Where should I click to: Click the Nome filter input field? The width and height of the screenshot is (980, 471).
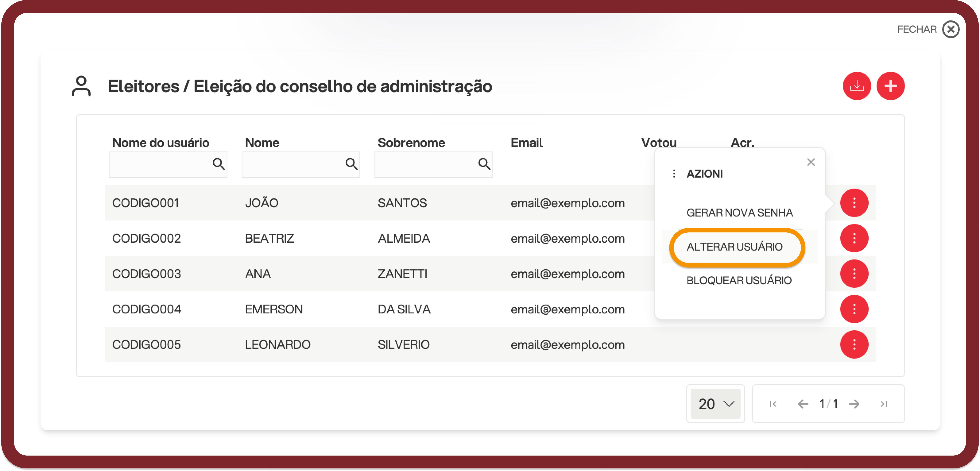tap(300, 164)
